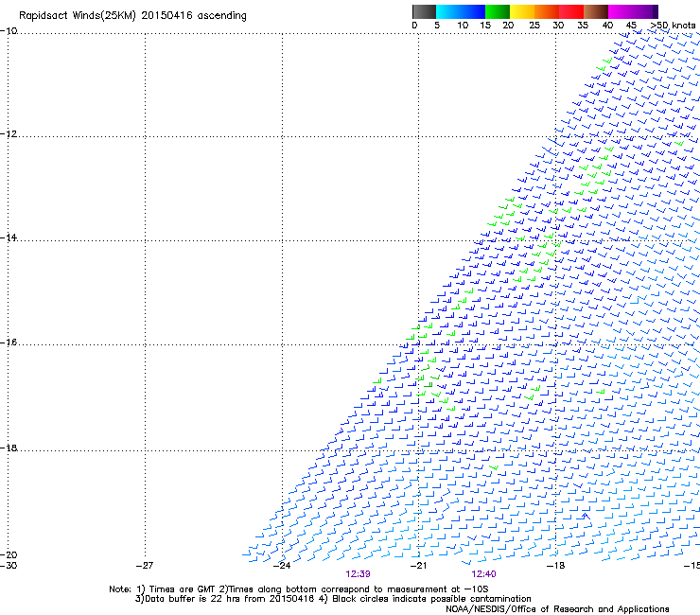This screenshot has width=700, height=615.
Task: Click the green 15-20 knots color band
Action: [x=498, y=11]
